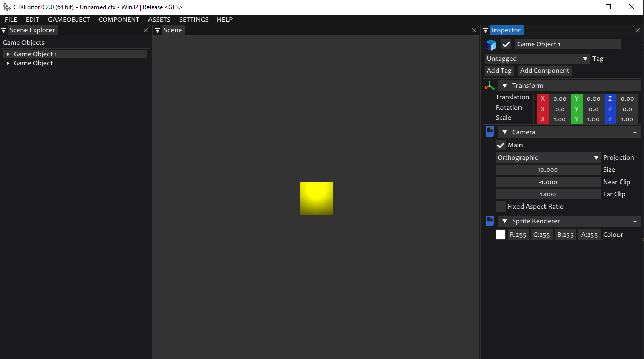Click the Add Component button
The width and height of the screenshot is (644, 359).
click(x=544, y=71)
